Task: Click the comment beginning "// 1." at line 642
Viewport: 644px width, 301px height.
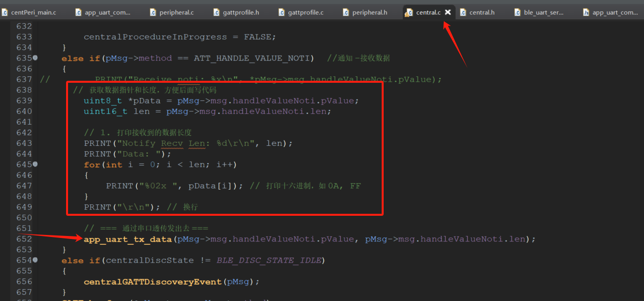Action: pos(138,133)
